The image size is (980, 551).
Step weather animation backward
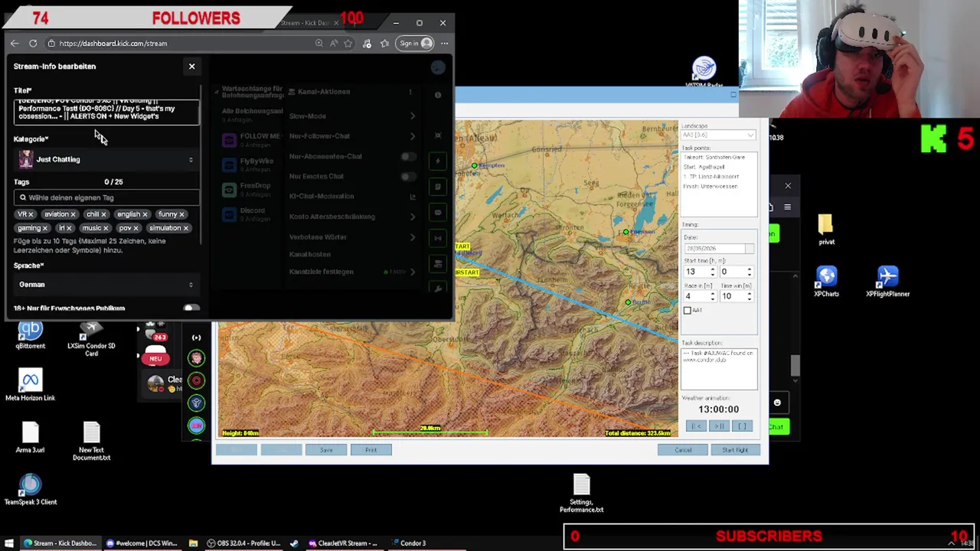tap(695, 426)
